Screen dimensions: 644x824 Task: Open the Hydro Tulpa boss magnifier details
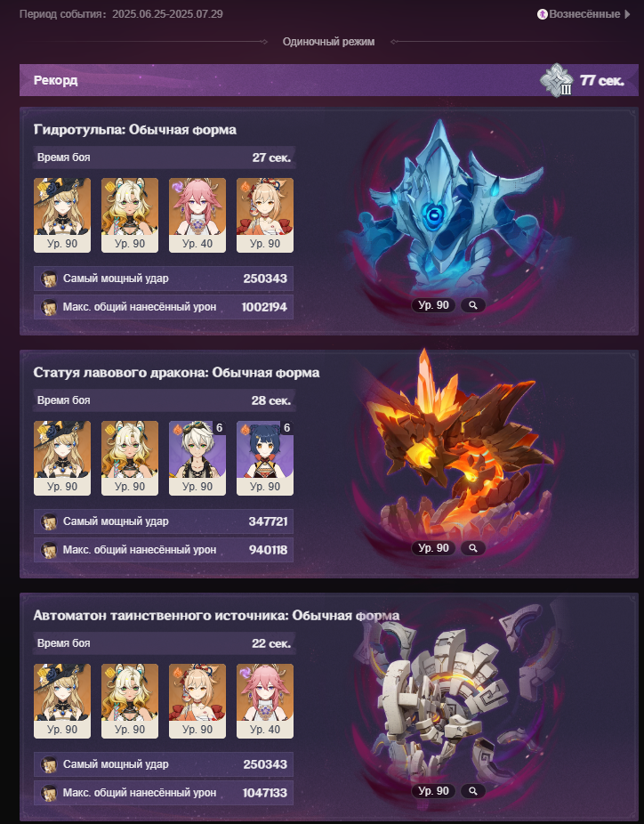472,305
